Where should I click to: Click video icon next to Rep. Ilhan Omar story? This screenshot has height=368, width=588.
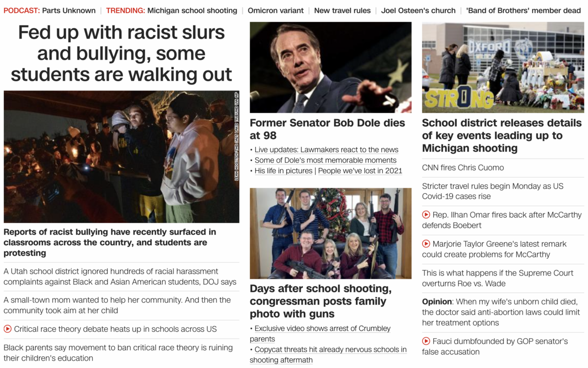click(x=426, y=215)
